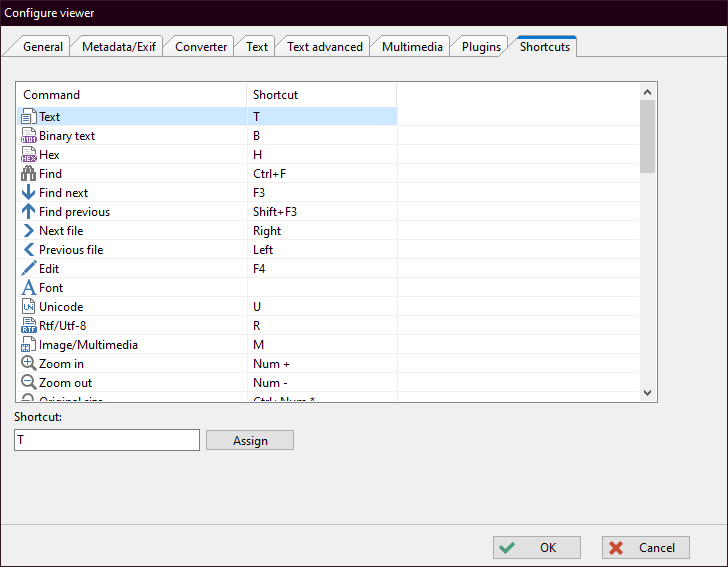Image resolution: width=728 pixels, height=567 pixels.
Task: Switch to the General tab
Action: point(43,47)
